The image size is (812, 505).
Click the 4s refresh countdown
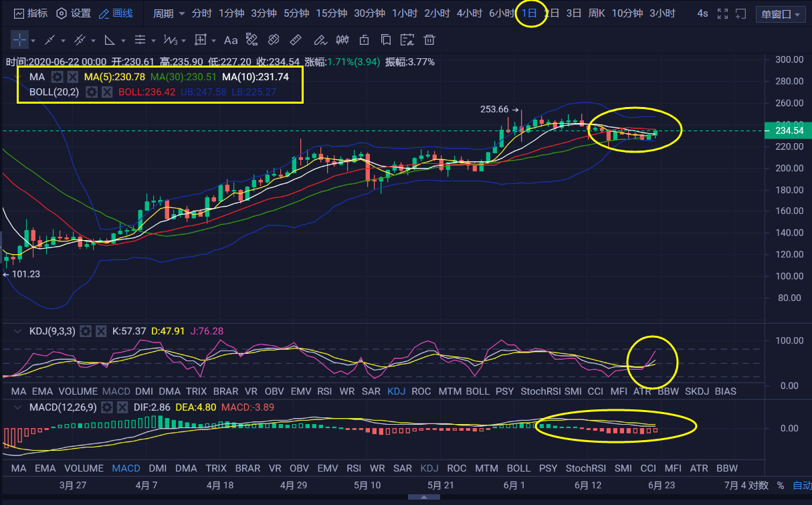pyautogui.click(x=702, y=13)
